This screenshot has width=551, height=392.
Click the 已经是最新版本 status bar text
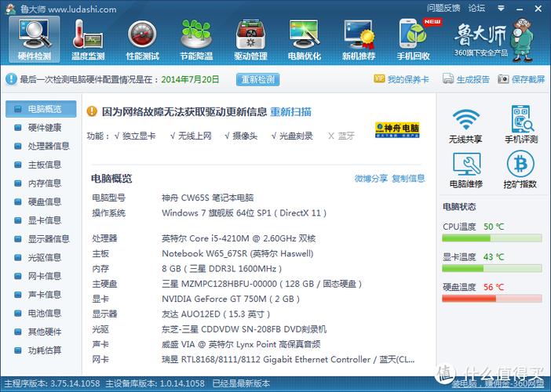[241, 383]
